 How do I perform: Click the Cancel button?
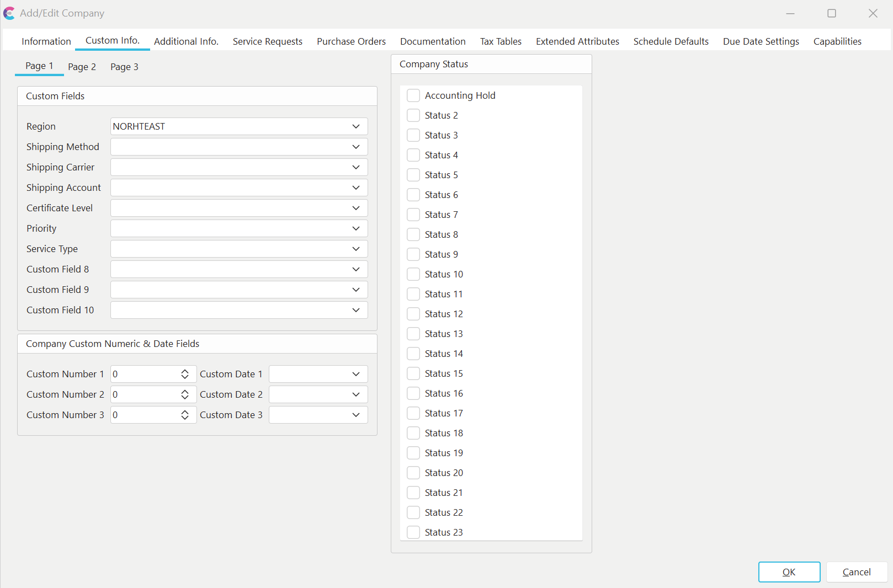click(x=856, y=572)
